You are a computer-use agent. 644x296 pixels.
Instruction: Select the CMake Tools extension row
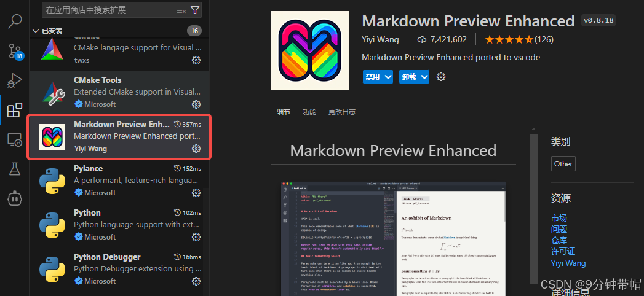pos(119,92)
